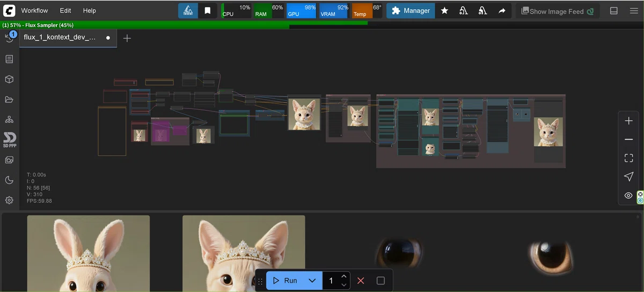The image size is (644, 292).
Task: Zoom in on the canvas
Action: tap(628, 121)
